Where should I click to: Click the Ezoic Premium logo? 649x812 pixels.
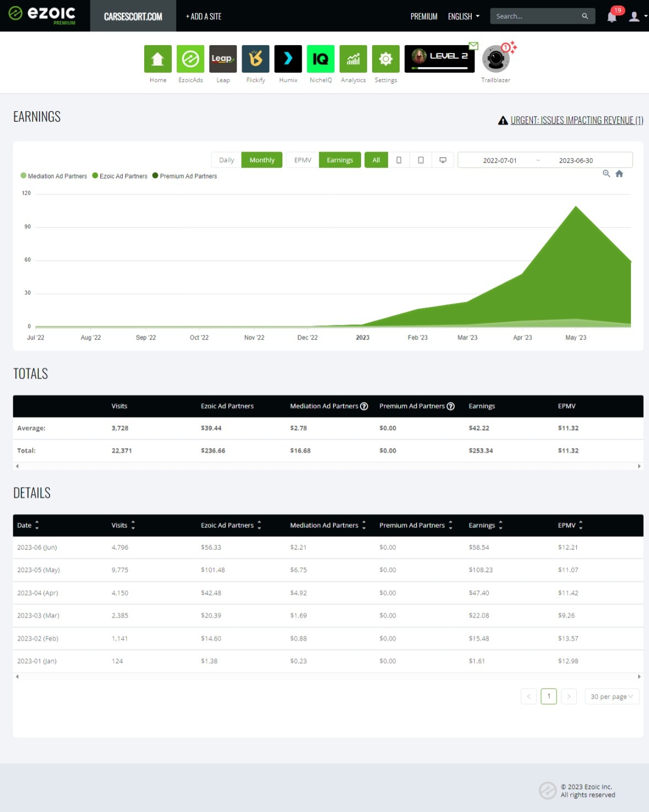pos(42,15)
